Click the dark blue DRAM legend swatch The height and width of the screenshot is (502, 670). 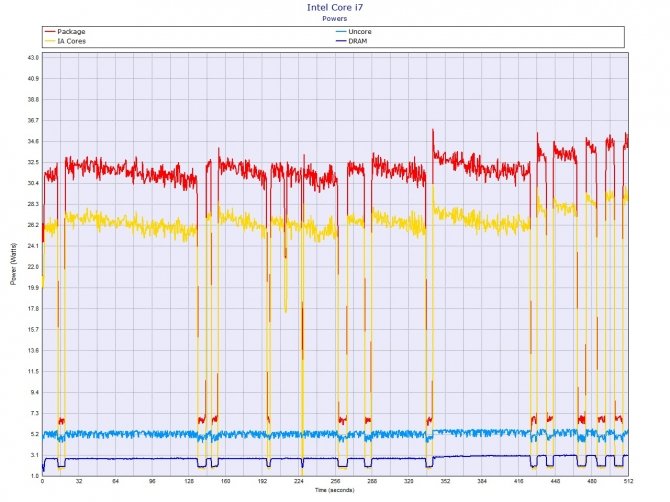point(341,41)
